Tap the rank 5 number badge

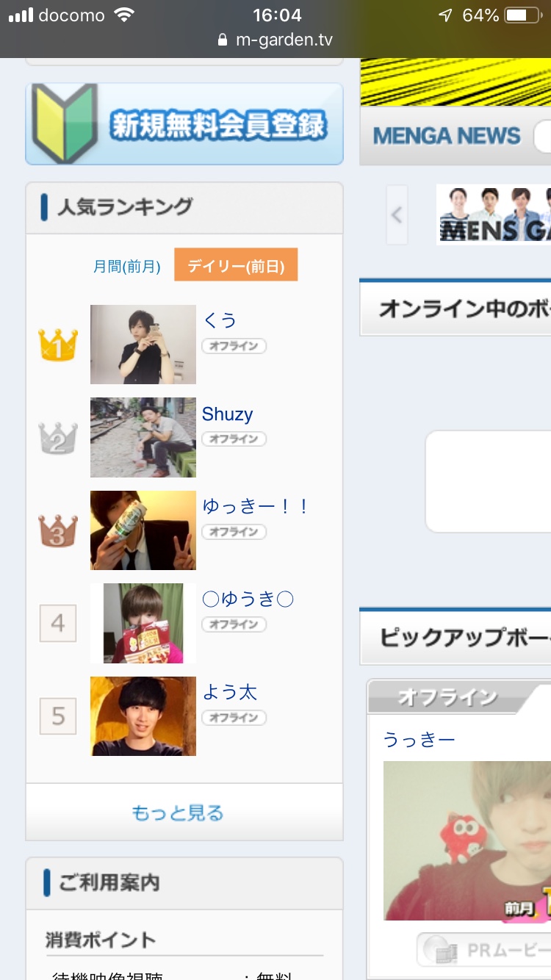pyautogui.click(x=58, y=716)
